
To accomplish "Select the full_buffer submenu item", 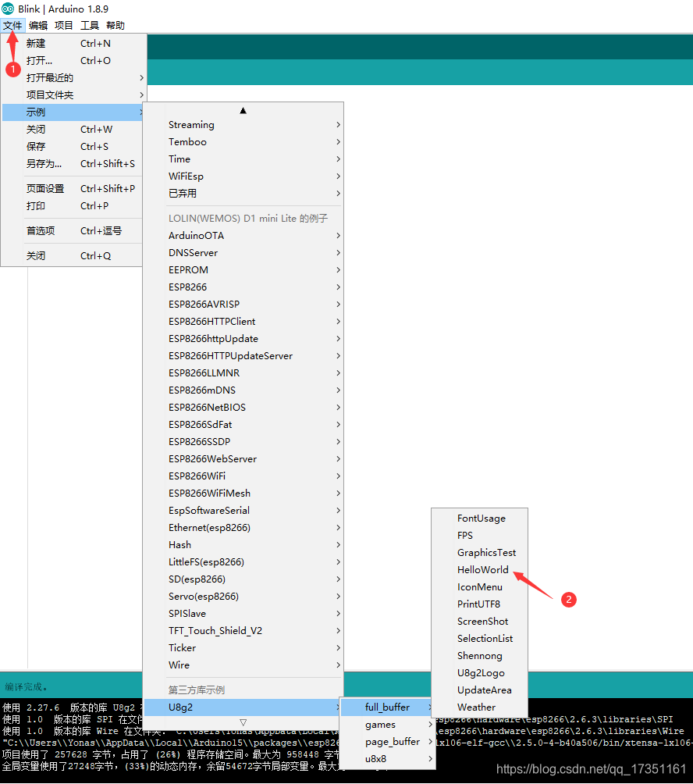I will pos(387,707).
